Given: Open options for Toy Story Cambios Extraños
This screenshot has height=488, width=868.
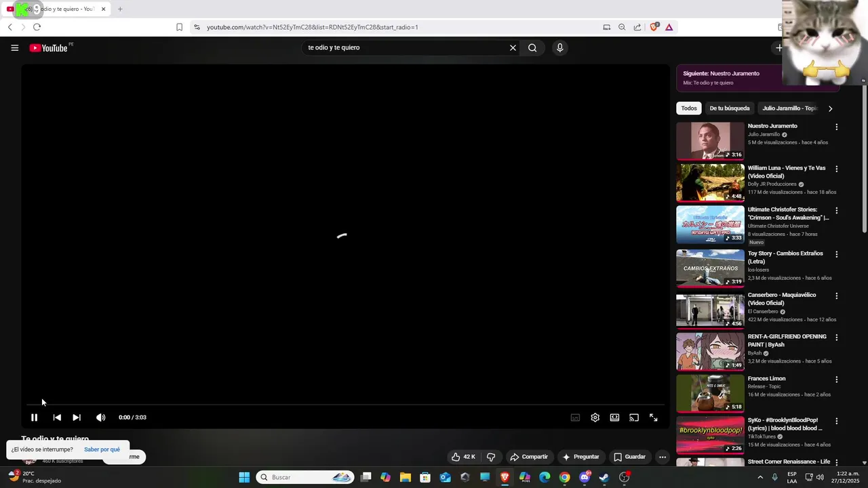Looking at the screenshot, I should point(836,254).
